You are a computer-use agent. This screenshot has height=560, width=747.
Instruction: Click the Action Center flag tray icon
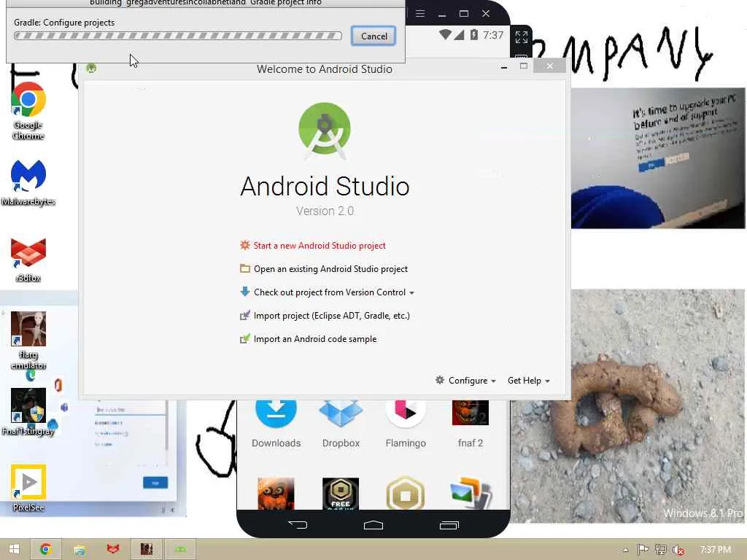(643, 550)
